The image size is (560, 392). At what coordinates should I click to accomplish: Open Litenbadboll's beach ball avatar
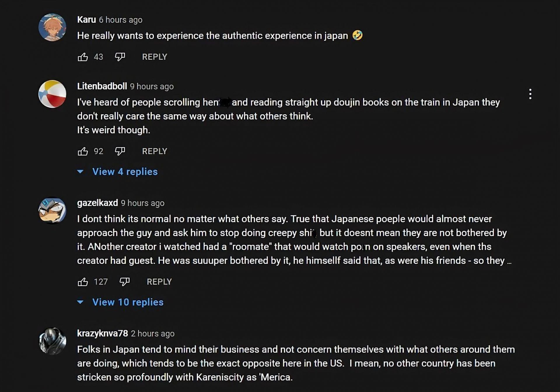52,94
